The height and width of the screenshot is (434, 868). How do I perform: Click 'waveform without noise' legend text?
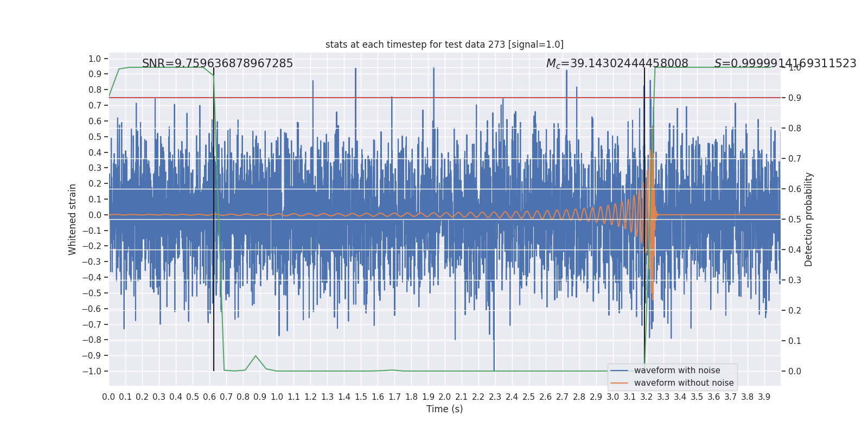point(684,383)
